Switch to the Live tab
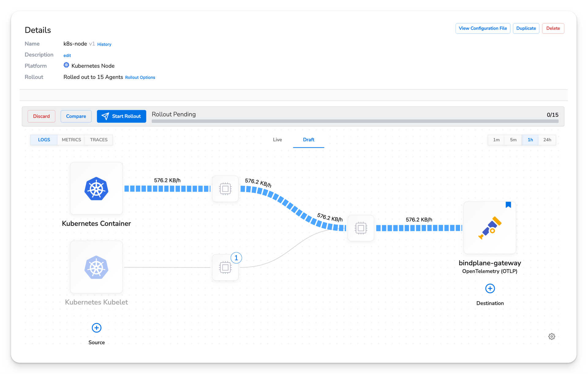This screenshot has height=374, width=588. click(277, 140)
